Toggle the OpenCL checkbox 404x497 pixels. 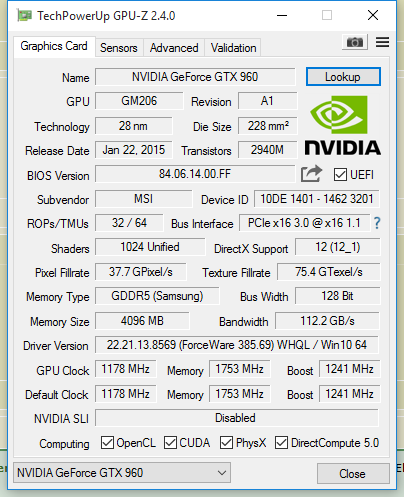pyautogui.click(x=107, y=443)
